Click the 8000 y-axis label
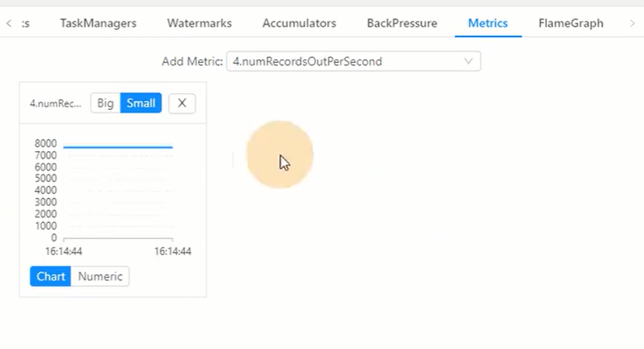Viewport: 644px width, 349px height. point(46,143)
